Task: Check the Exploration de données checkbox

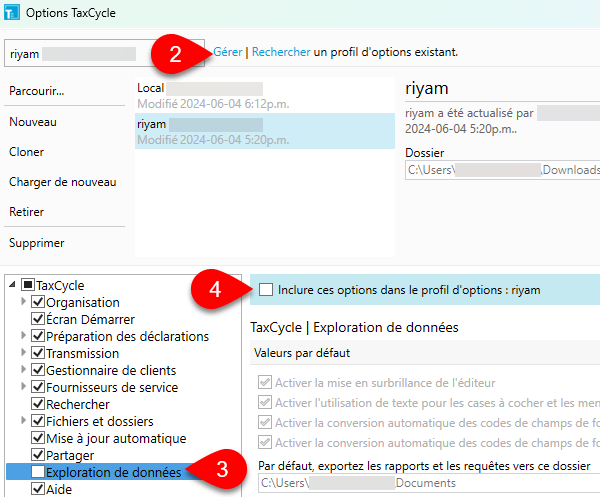Action: tap(38, 471)
